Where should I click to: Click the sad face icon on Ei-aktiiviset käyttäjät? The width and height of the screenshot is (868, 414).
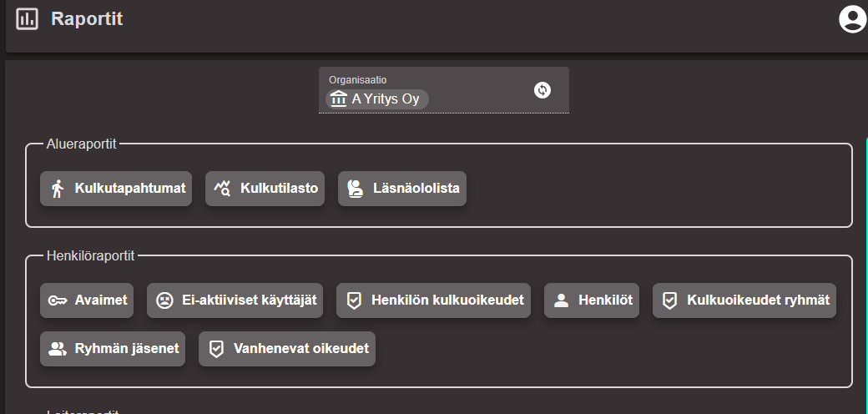164,300
